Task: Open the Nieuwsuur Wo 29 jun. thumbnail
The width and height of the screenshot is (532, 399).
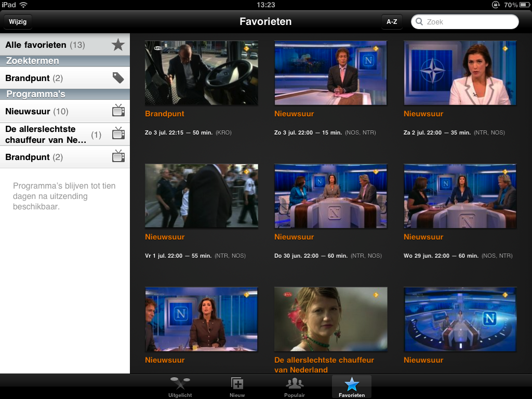Action: (x=460, y=196)
